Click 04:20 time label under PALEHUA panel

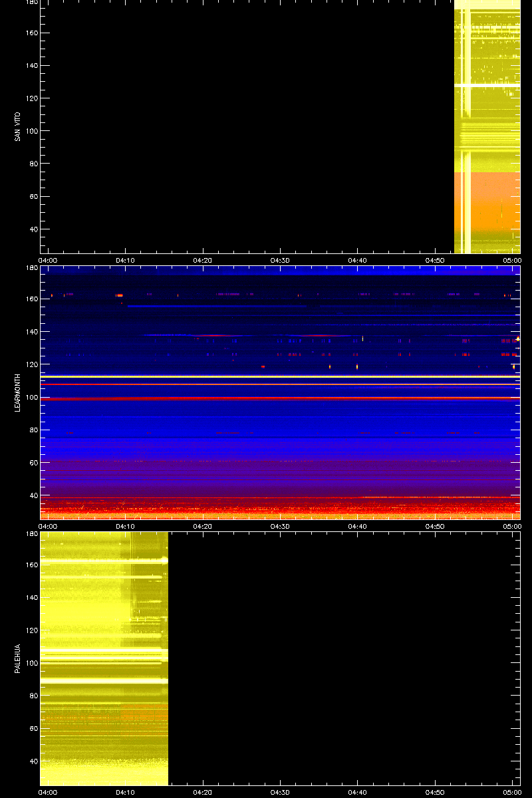click(x=203, y=792)
